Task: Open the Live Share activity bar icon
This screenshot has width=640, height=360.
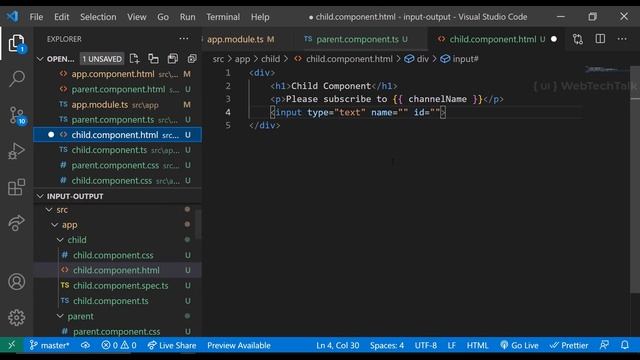Action: [x=17, y=222]
